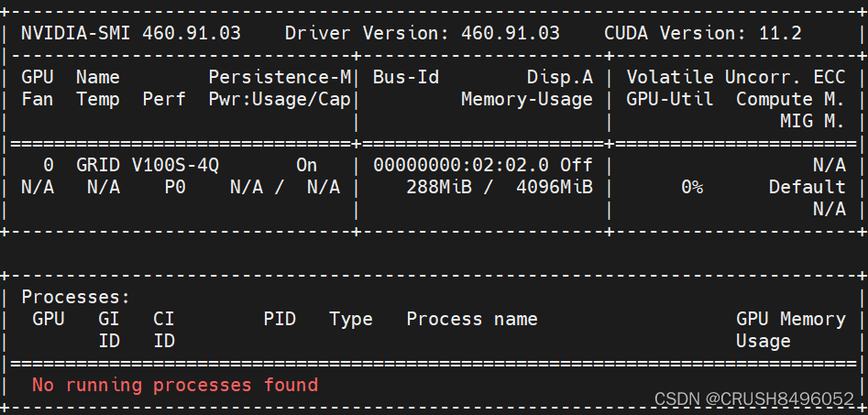Screen dimensions: 868x415
Task: Click the 'NVIDIA-SMI 460.91.03' text
Action: click(131, 33)
